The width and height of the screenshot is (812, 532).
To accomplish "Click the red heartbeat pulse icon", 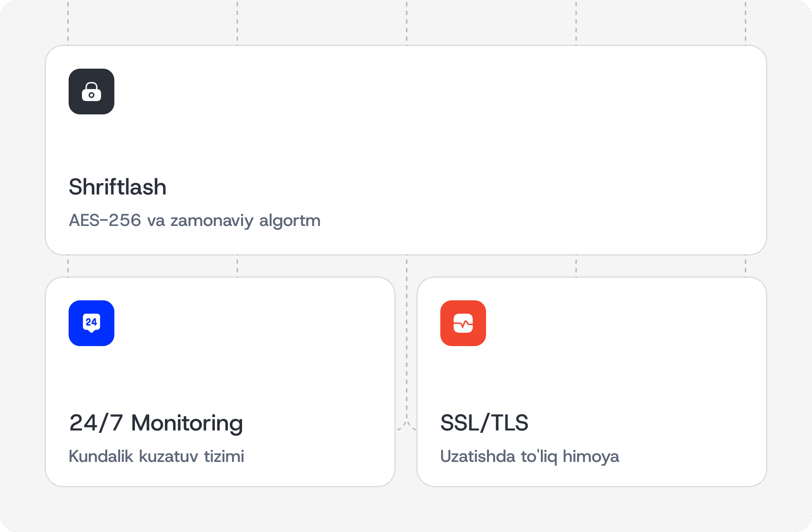I will 463,323.
